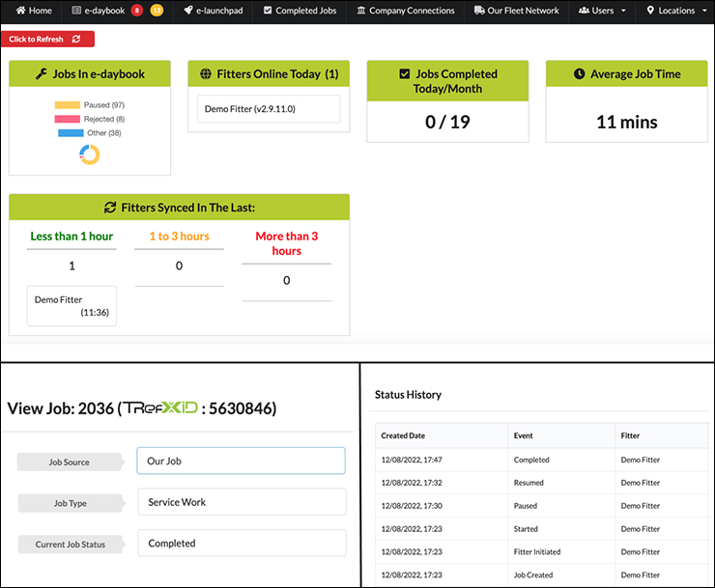Click the globe icon beside Fitters Online Today
The image size is (715, 588).
(206, 74)
